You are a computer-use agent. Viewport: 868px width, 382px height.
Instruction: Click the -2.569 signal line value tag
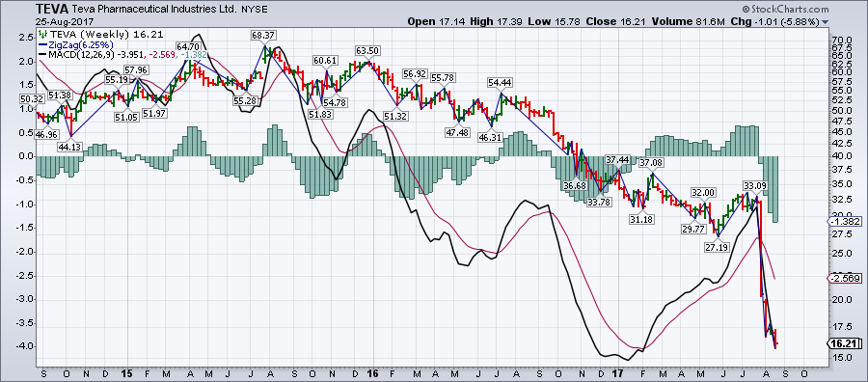tap(843, 278)
